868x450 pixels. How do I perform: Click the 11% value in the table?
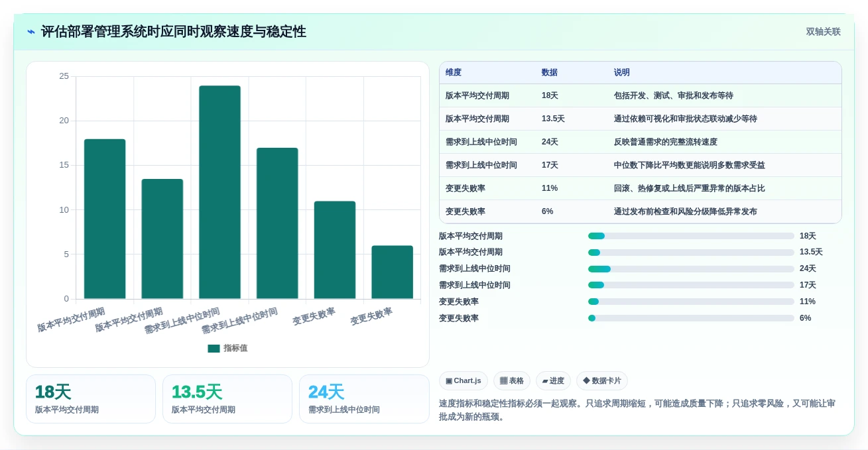click(550, 188)
